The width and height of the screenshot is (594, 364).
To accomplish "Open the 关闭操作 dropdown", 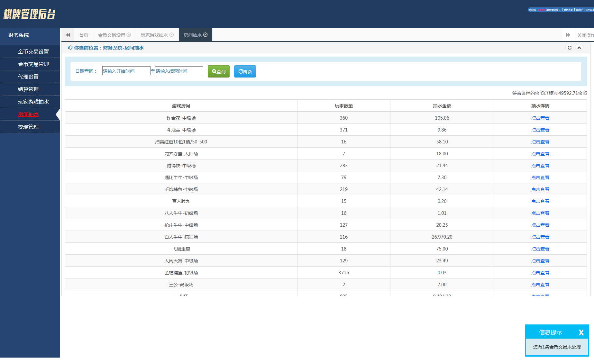I will click(x=585, y=35).
